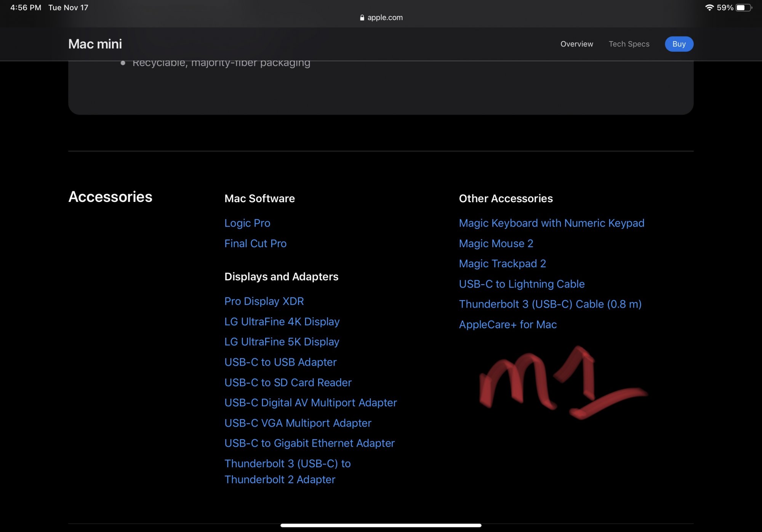Screen dimensions: 762x532
Task: Select USB-C to Gigabit Ethernet Adapter
Action: (309, 443)
